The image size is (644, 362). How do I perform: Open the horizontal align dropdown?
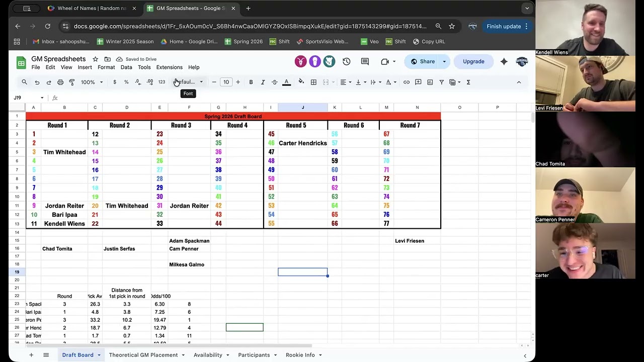click(346, 82)
